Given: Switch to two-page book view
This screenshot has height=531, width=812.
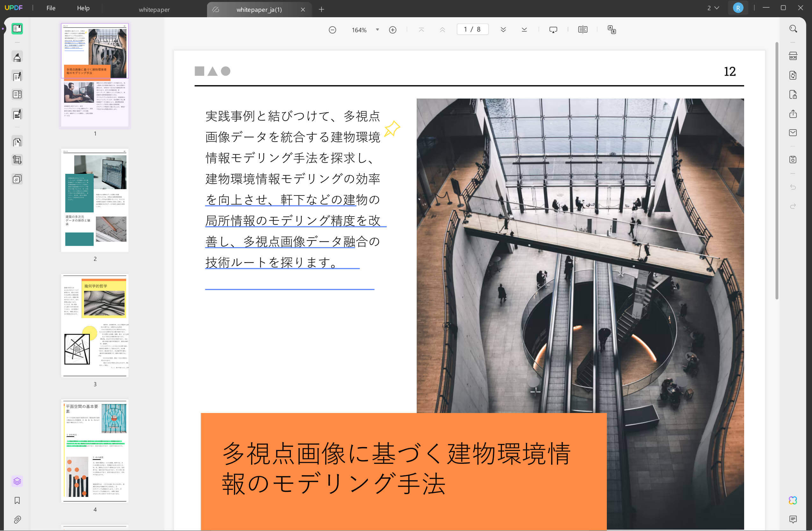Looking at the screenshot, I should coord(582,30).
